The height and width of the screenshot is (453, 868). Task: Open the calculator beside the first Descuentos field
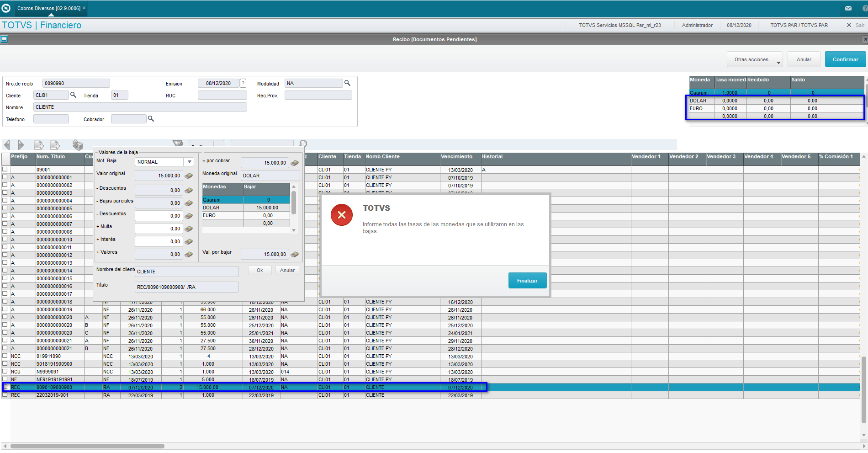[x=189, y=190]
